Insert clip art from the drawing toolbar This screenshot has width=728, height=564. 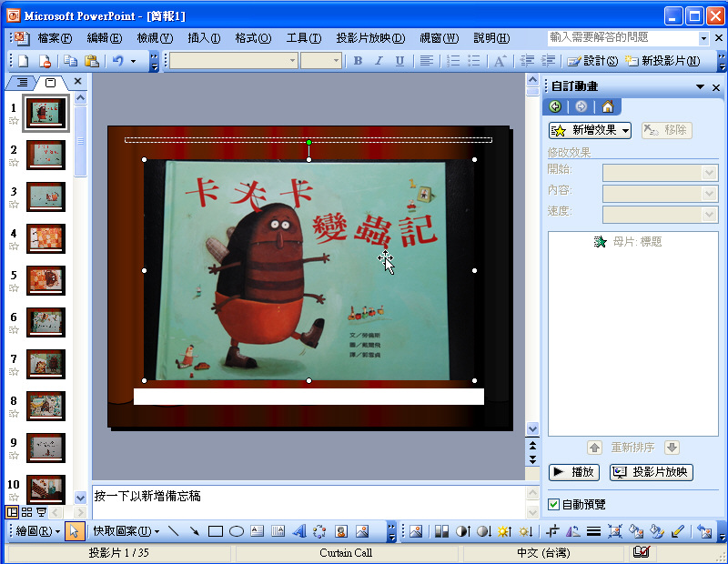[341, 530]
